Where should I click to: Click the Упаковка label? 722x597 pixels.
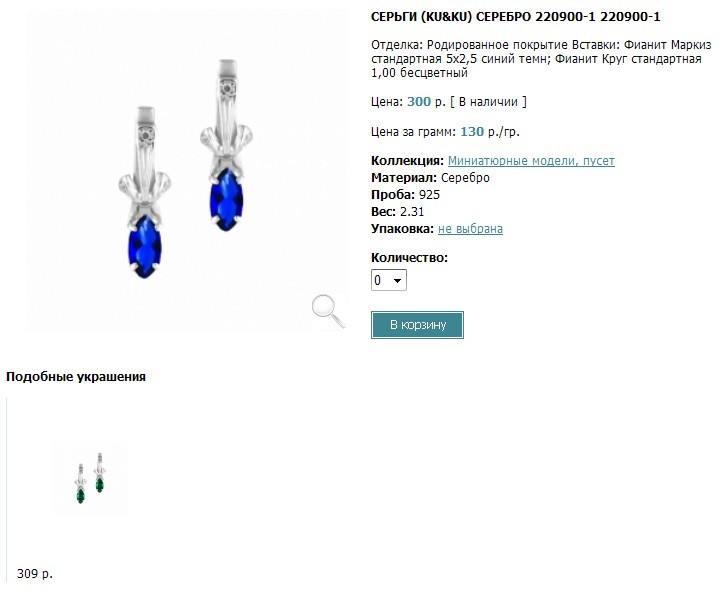[402, 229]
